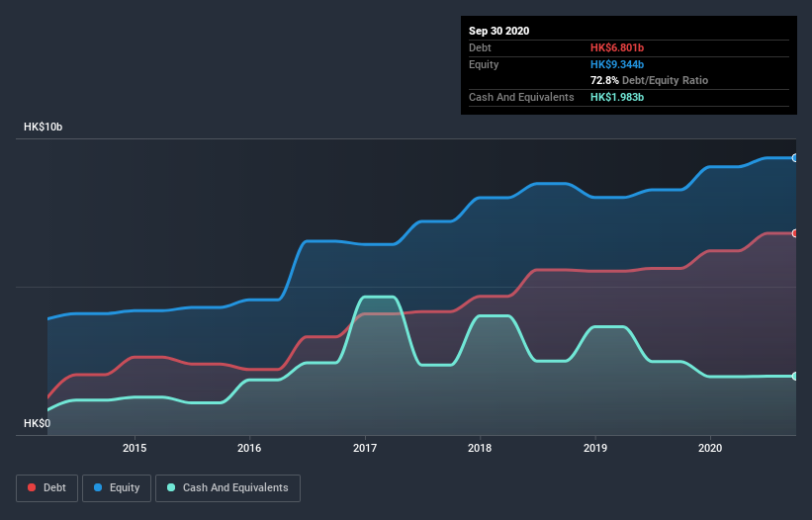Click the HK$0 y-axis label
The width and height of the screenshot is (812, 520).
tap(38, 423)
